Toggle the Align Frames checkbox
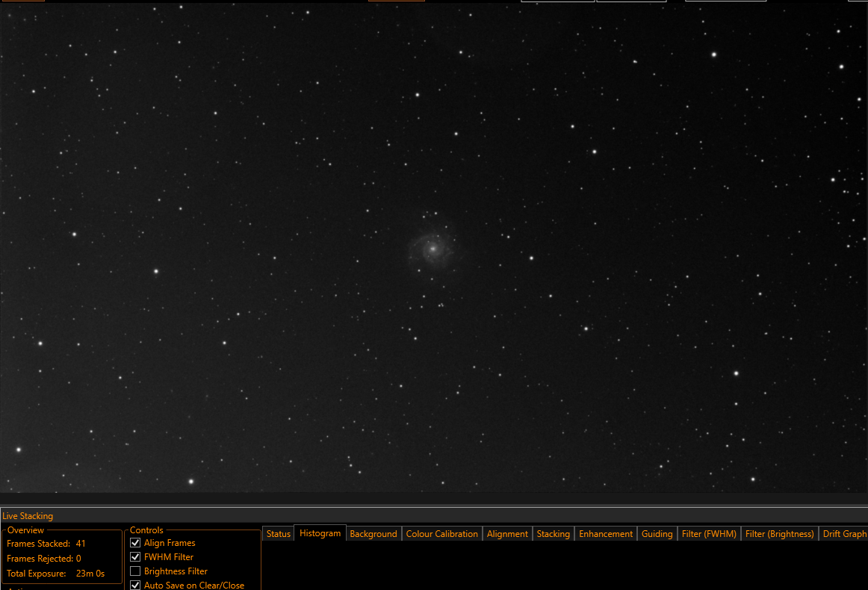 click(x=135, y=543)
